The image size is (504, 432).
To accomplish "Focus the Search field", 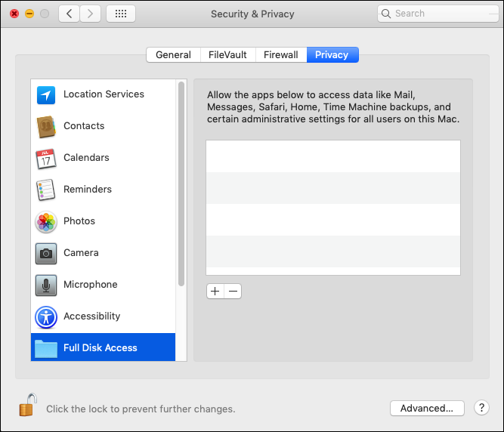I will (x=438, y=14).
